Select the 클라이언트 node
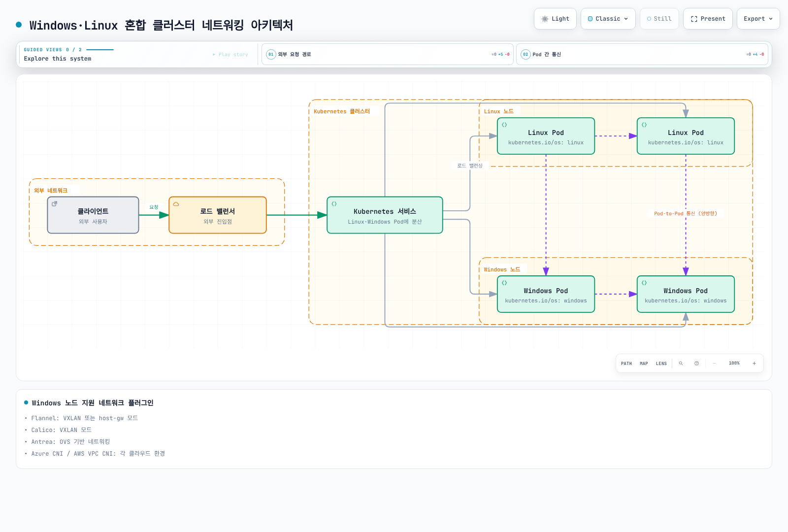The image size is (788, 532). pyautogui.click(x=93, y=215)
